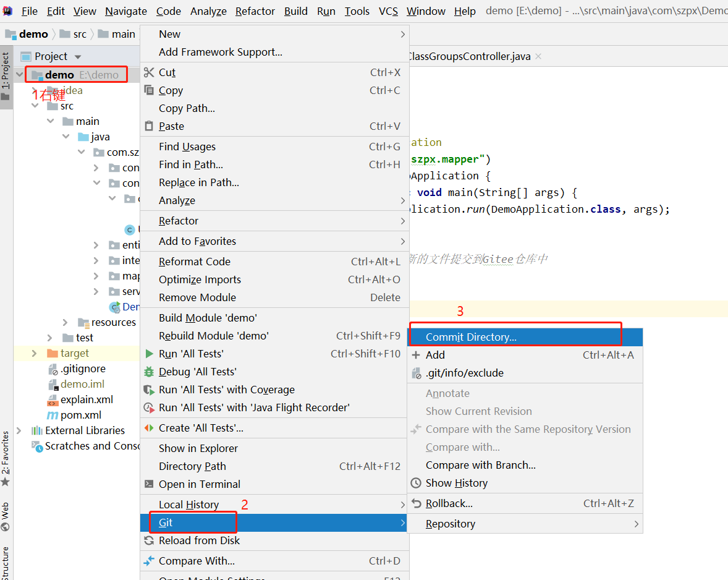Open the Structure tool window tab
728x580 pixels.
6,563
